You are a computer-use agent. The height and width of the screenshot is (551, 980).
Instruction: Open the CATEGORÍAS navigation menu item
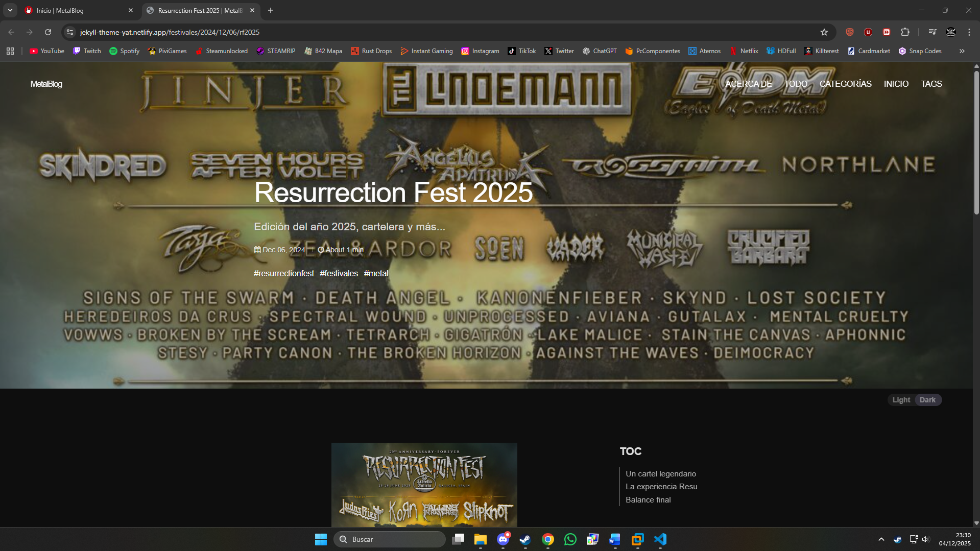[x=845, y=84]
